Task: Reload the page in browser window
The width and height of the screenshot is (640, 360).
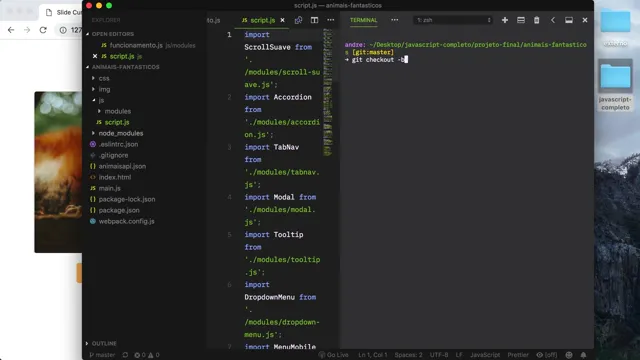Action: 43,30
